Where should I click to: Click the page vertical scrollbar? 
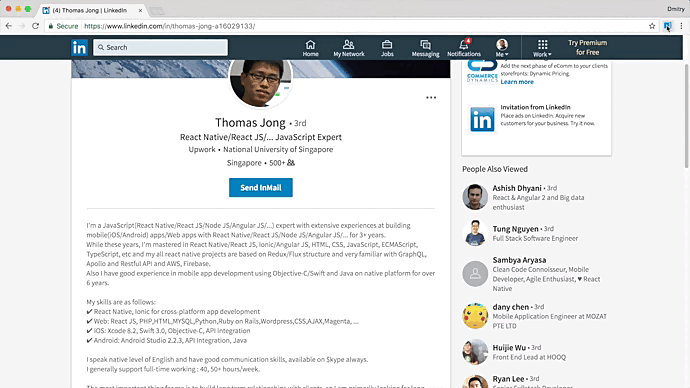click(686, 116)
